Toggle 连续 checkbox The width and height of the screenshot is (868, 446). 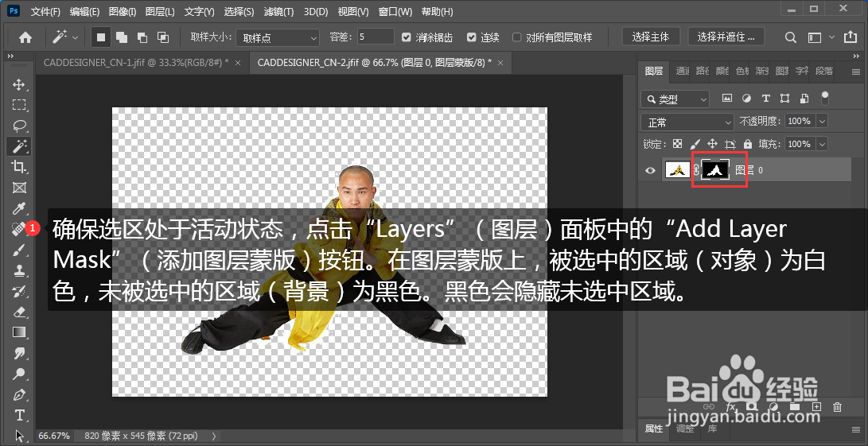click(x=471, y=37)
